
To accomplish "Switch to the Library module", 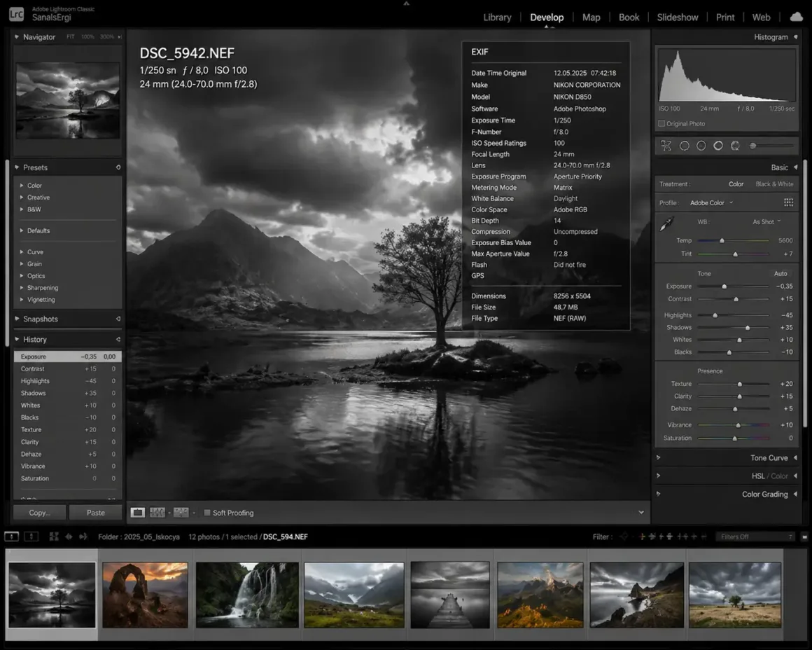I will [497, 18].
